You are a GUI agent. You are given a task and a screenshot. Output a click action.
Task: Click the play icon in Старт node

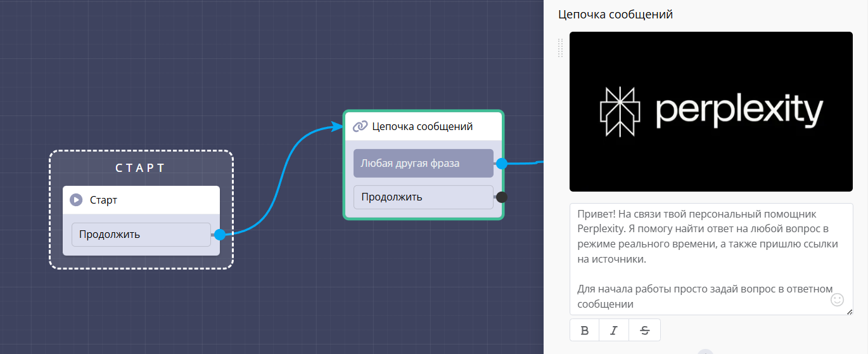click(x=76, y=200)
